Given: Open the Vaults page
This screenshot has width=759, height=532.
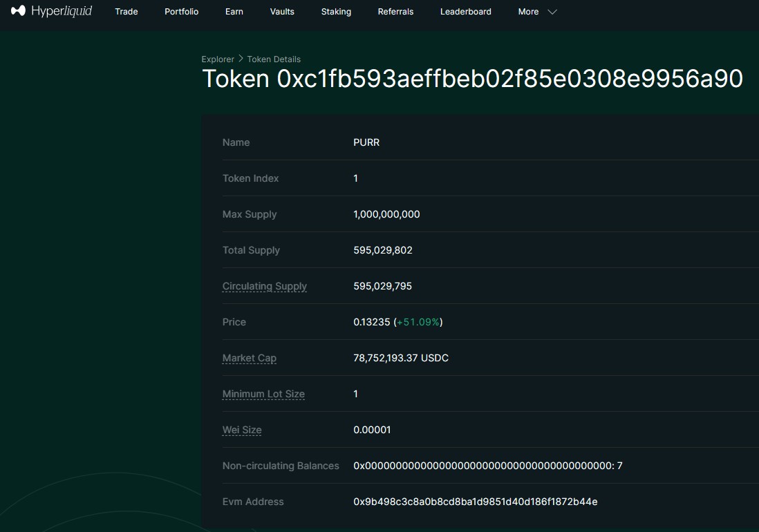Looking at the screenshot, I should coord(282,12).
